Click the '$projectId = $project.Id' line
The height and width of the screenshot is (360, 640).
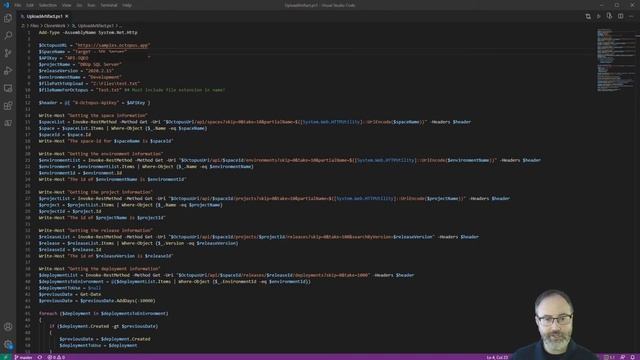pyautogui.click(x=70, y=211)
